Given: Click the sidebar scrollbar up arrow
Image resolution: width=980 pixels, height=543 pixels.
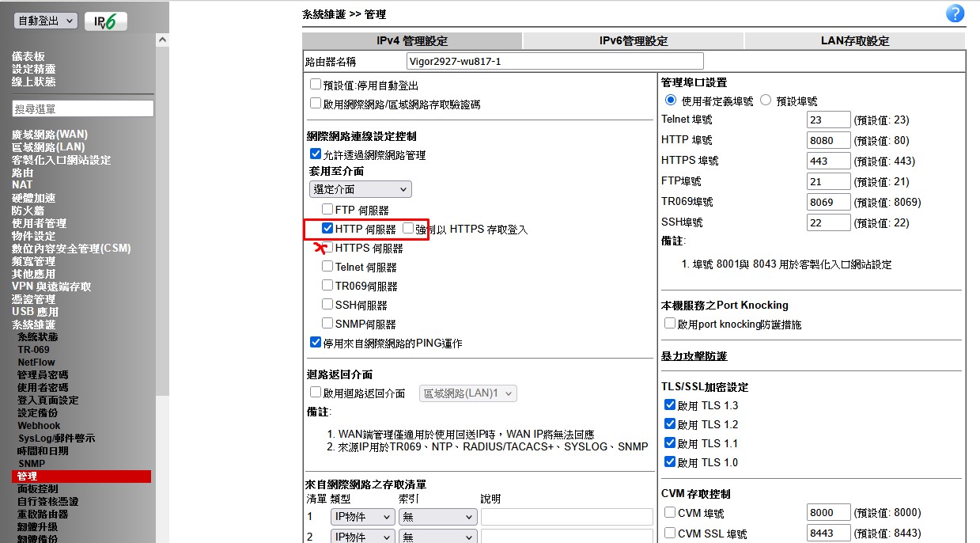Looking at the screenshot, I should (x=162, y=40).
